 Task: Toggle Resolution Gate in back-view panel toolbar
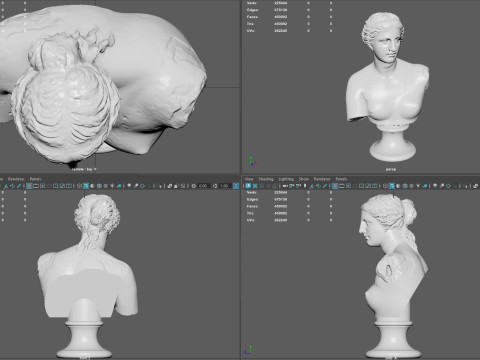point(42,186)
